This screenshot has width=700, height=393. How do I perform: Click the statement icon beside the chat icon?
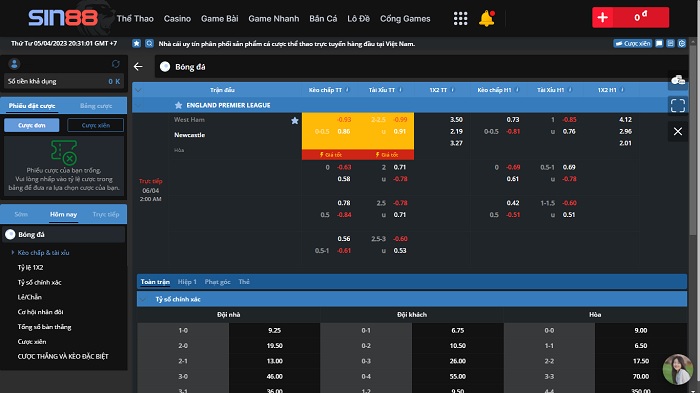(x=670, y=43)
